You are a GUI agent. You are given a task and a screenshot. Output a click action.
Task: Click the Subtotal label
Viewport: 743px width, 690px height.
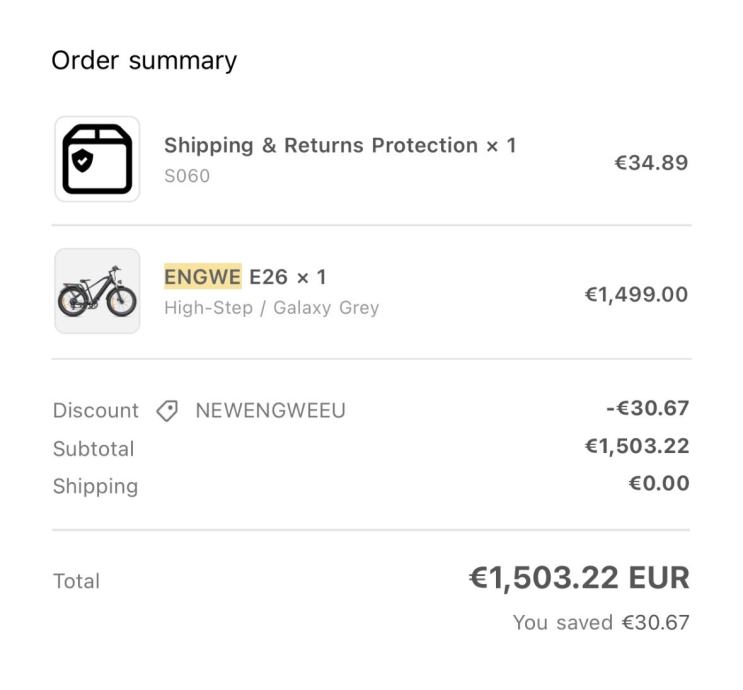pyautogui.click(x=93, y=449)
